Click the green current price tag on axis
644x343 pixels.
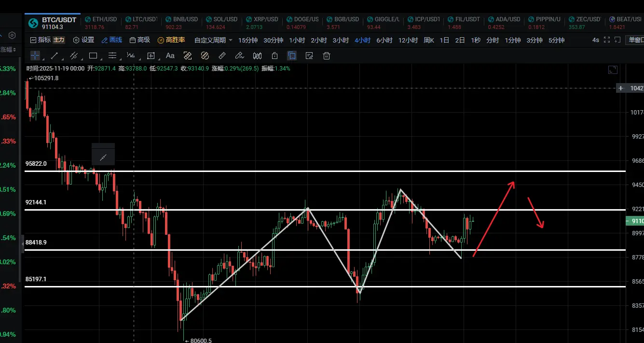tap(635, 221)
